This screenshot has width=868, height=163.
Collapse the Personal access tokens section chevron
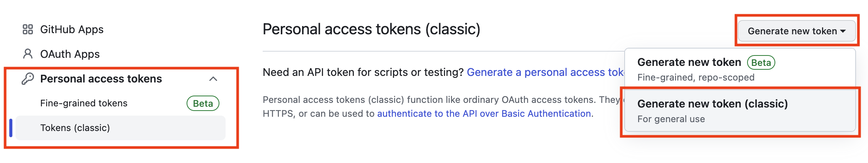coord(213,79)
